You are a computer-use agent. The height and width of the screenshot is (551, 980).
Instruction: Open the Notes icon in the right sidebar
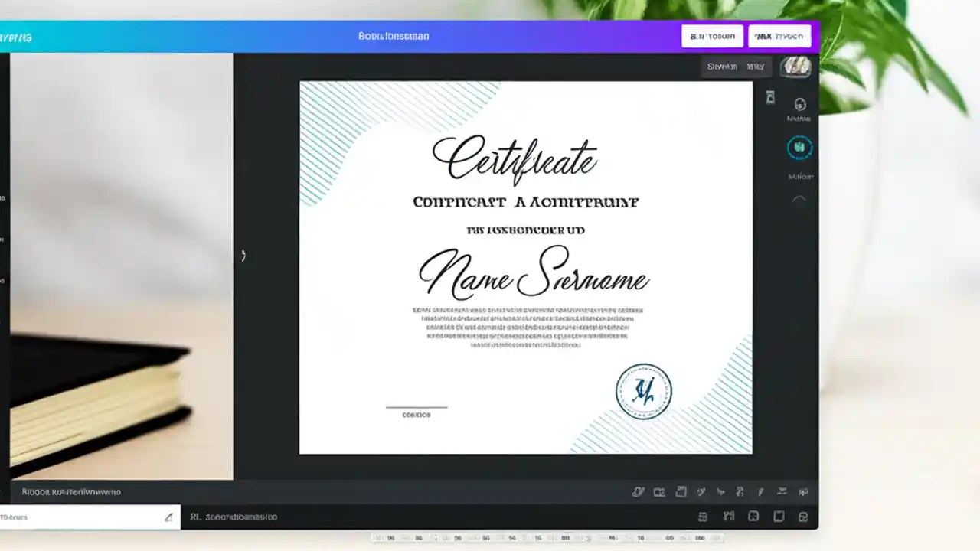[x=799, y=105]
